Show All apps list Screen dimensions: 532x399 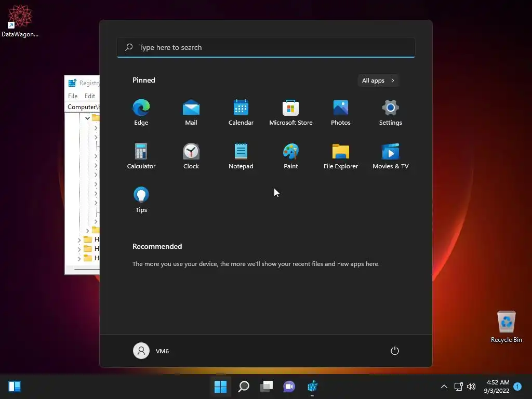pyautogui.click(x=378, y=81)
